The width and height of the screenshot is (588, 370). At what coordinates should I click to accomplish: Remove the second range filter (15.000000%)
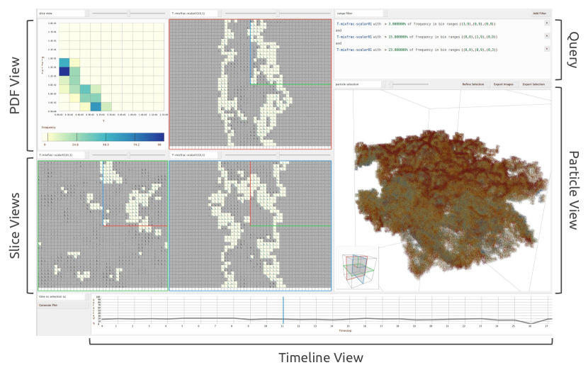click(x=546, y=36)
